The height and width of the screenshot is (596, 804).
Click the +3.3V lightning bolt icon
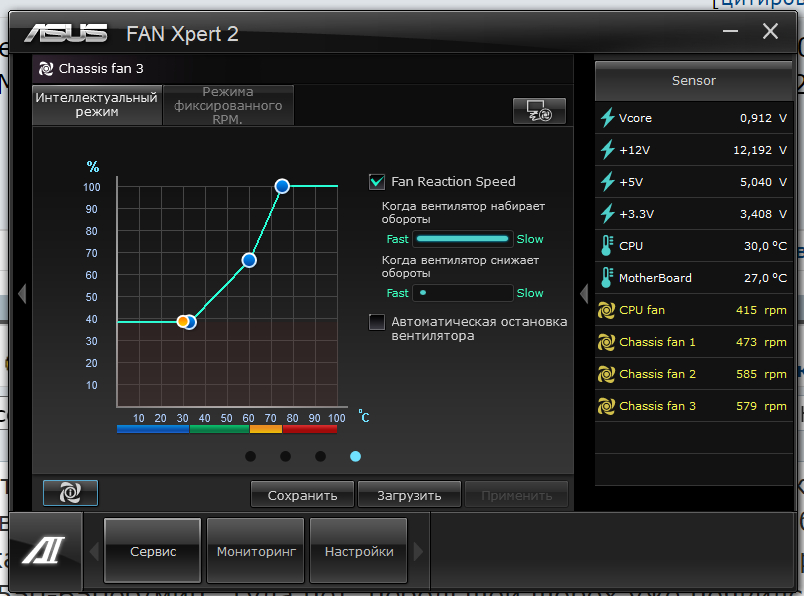(608, 214)
